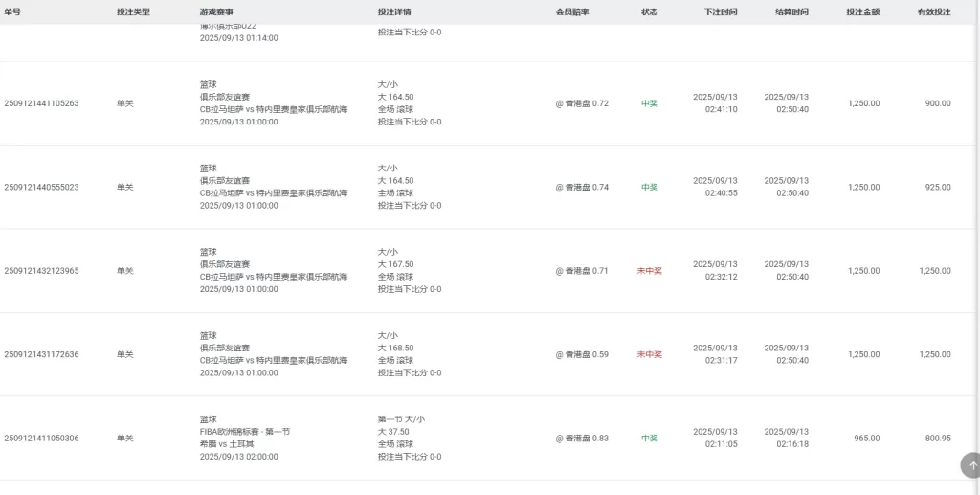
Task: Click the 会员赔率 column header
Action: (x=572, y=12)
